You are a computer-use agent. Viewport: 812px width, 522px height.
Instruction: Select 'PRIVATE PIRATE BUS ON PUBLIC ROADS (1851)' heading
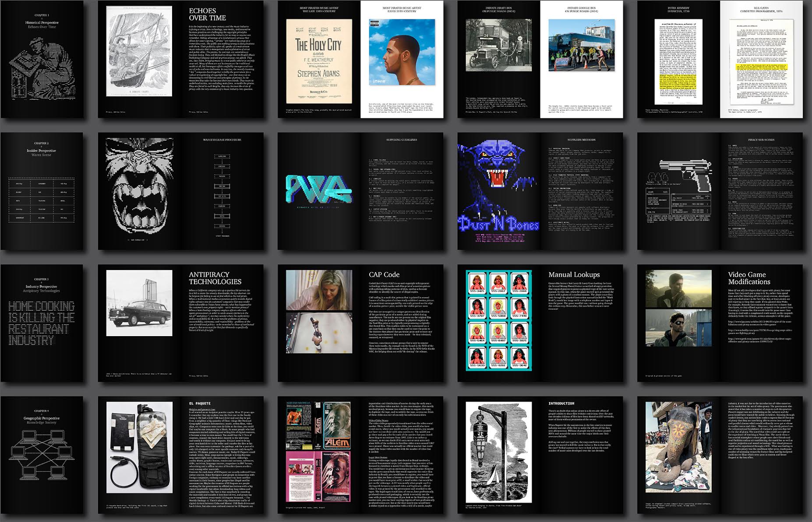[498, 9]
